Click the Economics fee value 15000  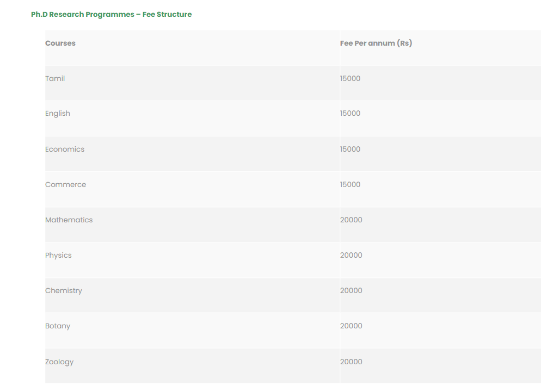pos(350,150)
